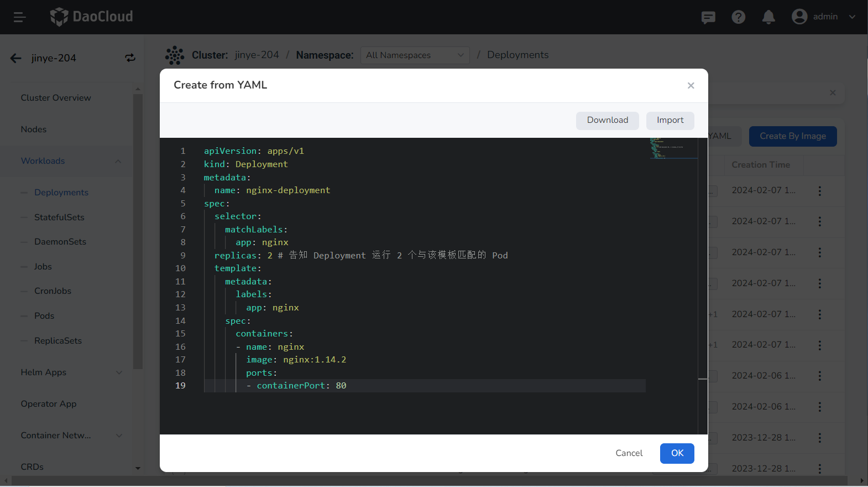The width and height of the screenshot is (868, 487).
Task: Click the Import button
Action: tap(670, 121)
